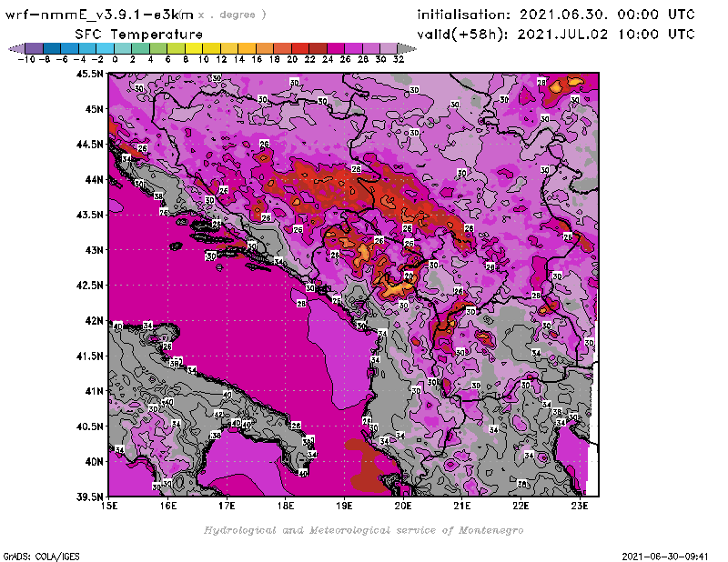Click the 8 to 10 yellow legend swatch
The height and width of the screenshot is (562, 728).
tap(194, 48)
